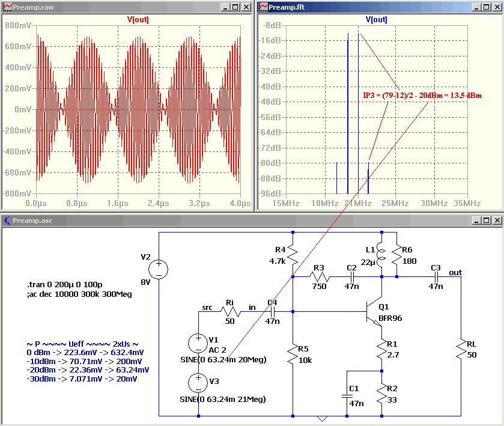The width and height of the screenshot is (504, 426).
Task: Click the BFR96 transistor model label
Action: click(390, 318)
